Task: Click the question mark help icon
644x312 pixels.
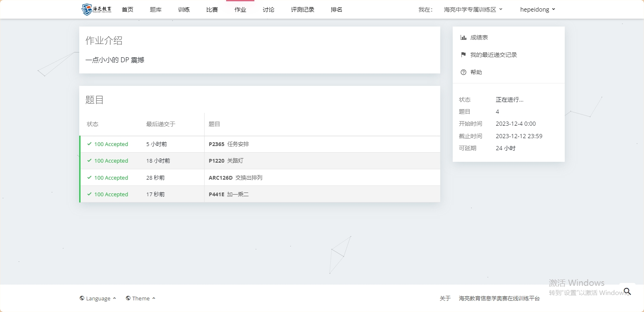Action: pos(463,72)
